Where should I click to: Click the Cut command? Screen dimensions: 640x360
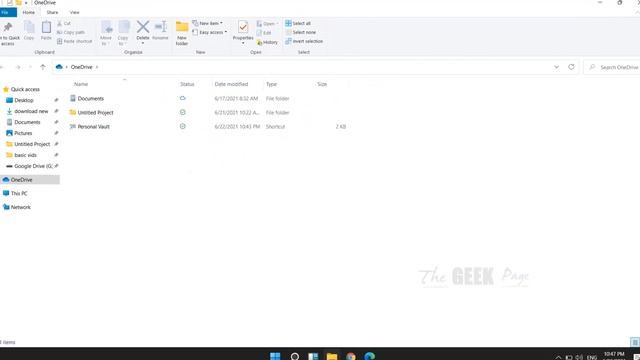[64, 23]
